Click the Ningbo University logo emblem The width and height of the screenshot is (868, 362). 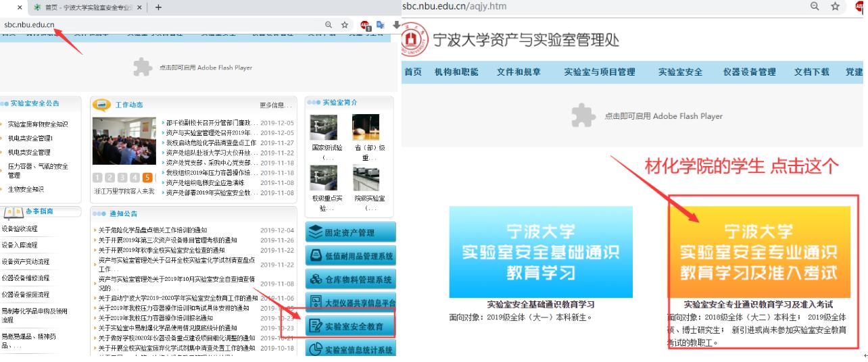[x=415, y=40]
